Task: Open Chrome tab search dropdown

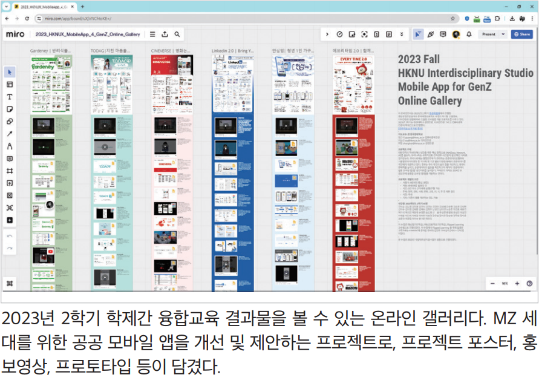Action: [x=6, y=7]
